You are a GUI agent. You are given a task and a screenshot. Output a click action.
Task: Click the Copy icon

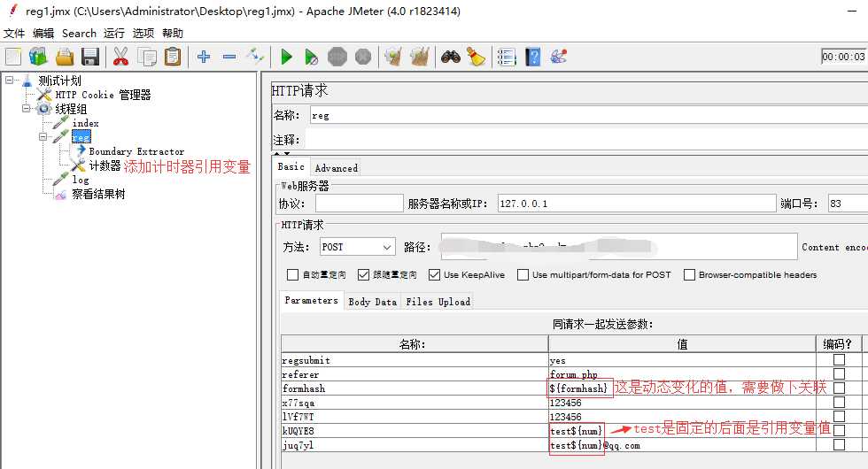[x=147, y=57]
